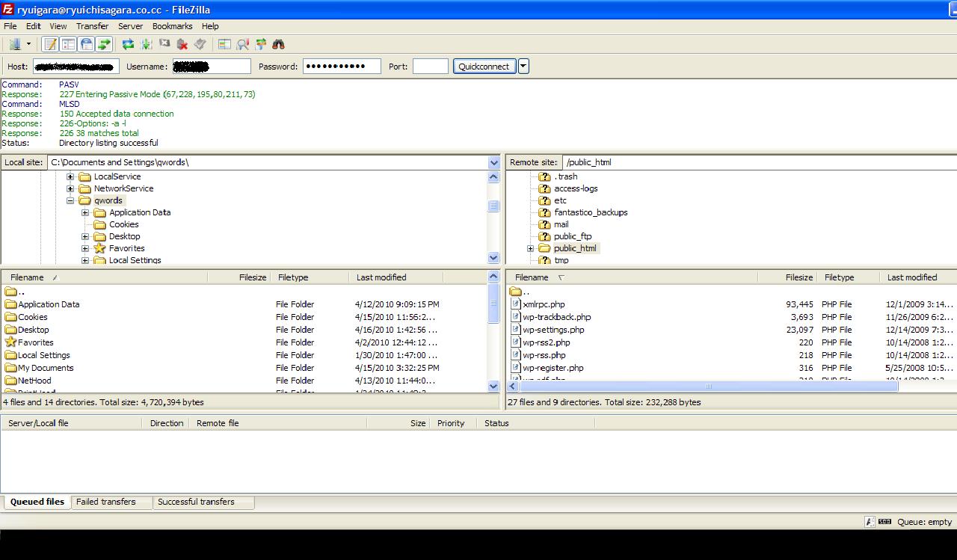Open the Quickconnect history dropdown arrow

(523, 67)
